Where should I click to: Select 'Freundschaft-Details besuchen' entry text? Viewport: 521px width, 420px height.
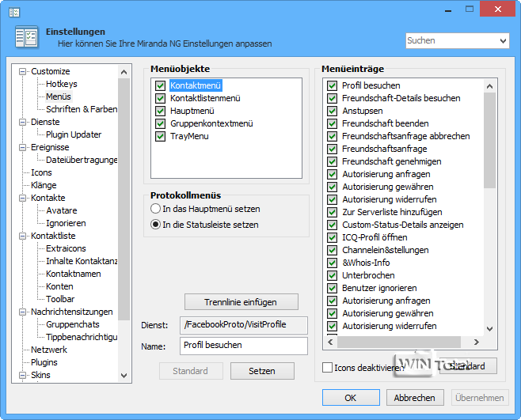(x=401, y=98)
